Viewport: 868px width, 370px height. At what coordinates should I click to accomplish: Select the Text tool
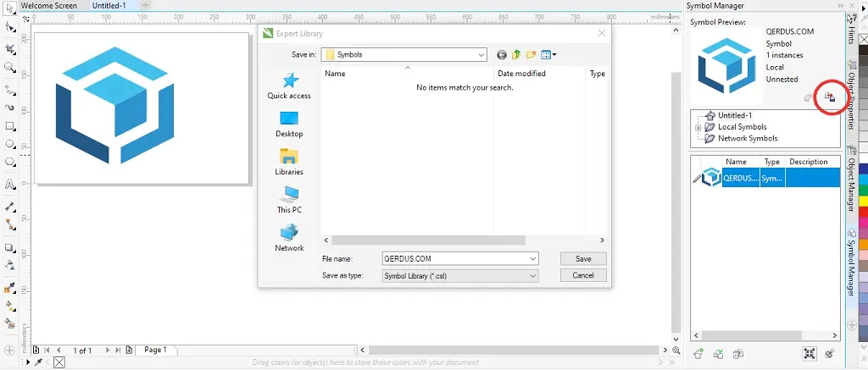tap(9, 185)
